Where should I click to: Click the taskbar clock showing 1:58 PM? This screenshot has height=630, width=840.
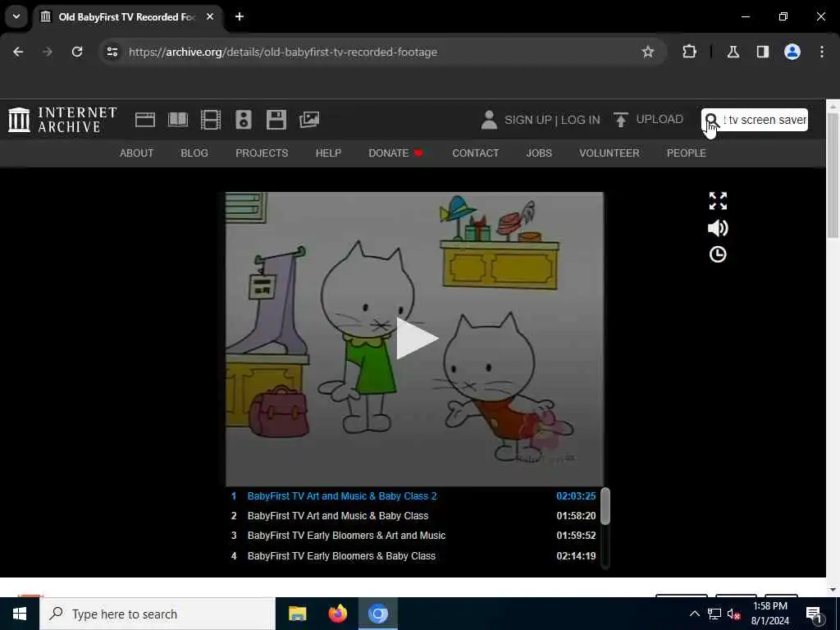(769, 614)
